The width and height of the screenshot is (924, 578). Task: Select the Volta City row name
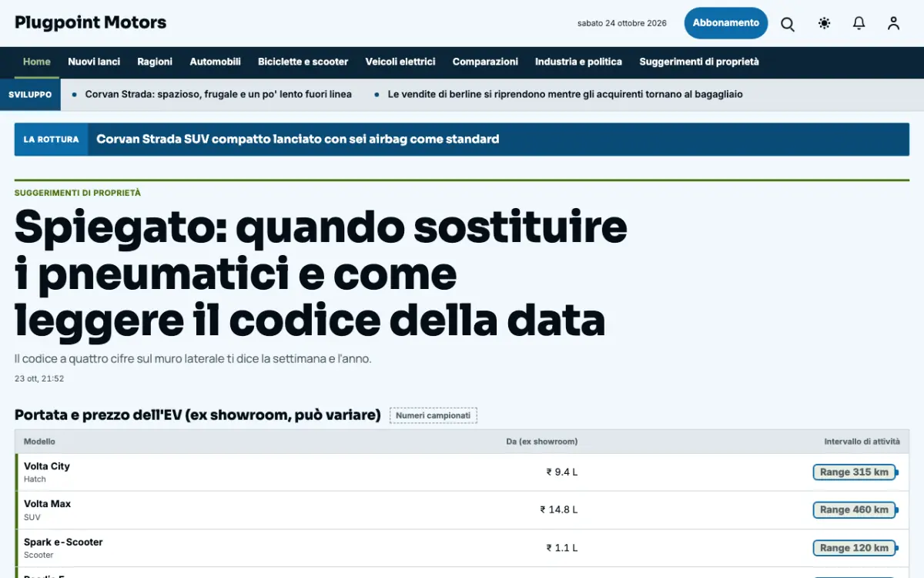pos(47,466)
